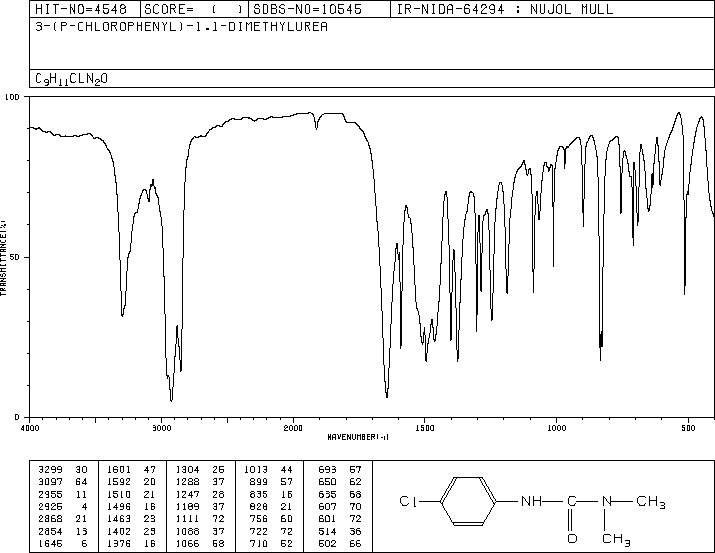
Task: Click the 4000 wavenumber axis label
Action: pos(30,428)
